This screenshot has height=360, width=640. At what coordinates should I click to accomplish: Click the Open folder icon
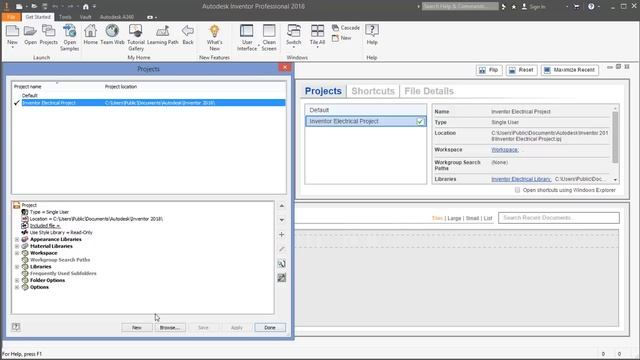pos(30,31)
